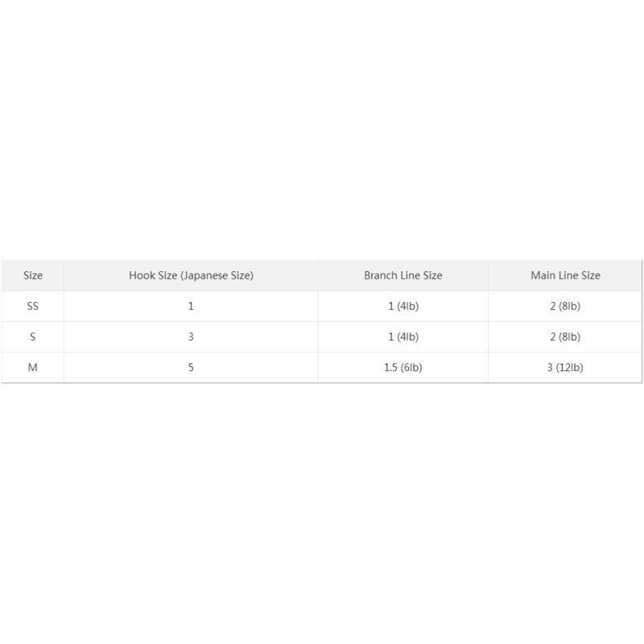The image size is (644, 644).
Task: Click the word "Branch" in the header
Action: pos(381,275)
